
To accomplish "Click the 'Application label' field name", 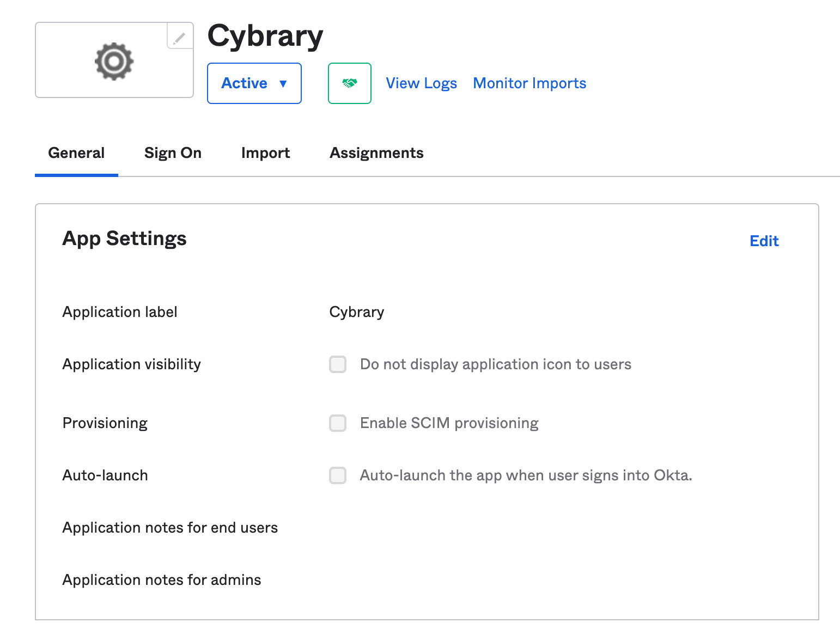I will click(x=120, y=312).
